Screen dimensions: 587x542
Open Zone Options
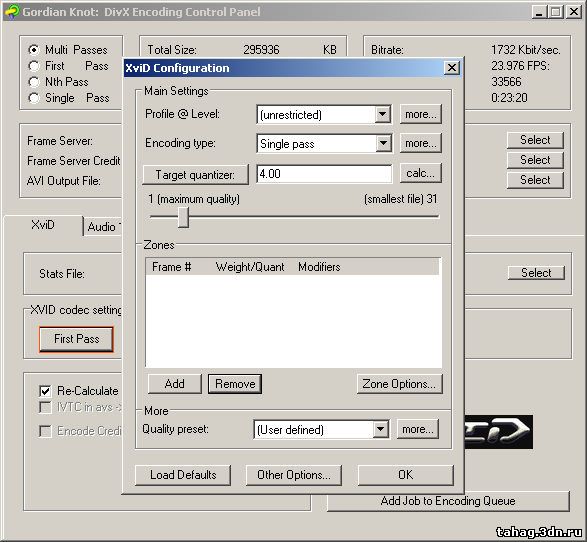tap(399, 384)
